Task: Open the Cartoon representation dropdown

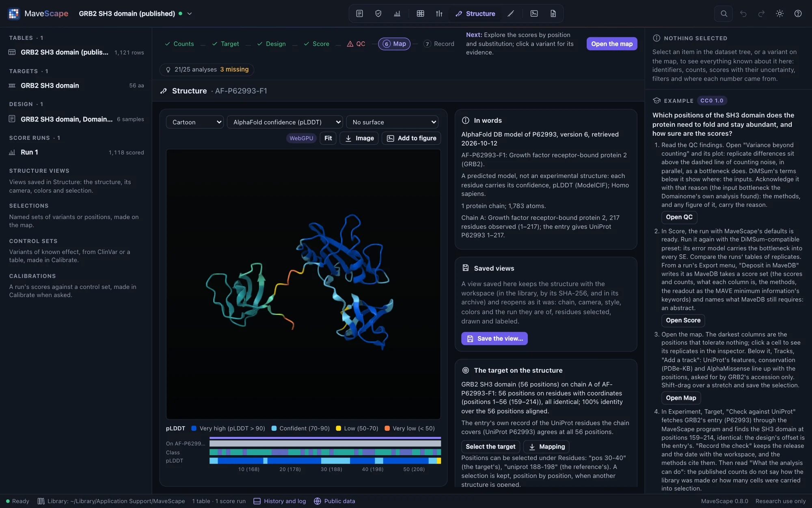Action: tap(195, 122)
